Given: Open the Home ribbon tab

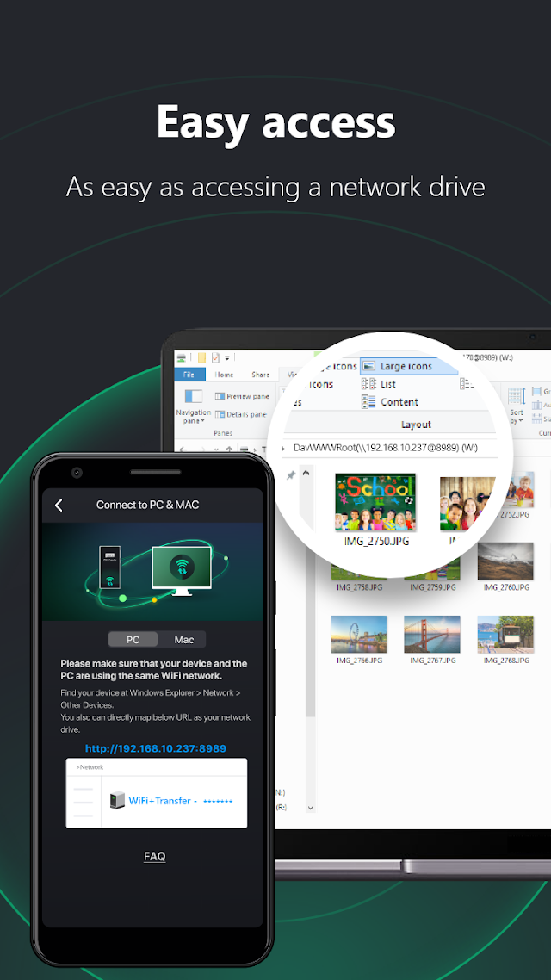Looking at the screenshot, I should pyautogui.click(x=224, y=375).
